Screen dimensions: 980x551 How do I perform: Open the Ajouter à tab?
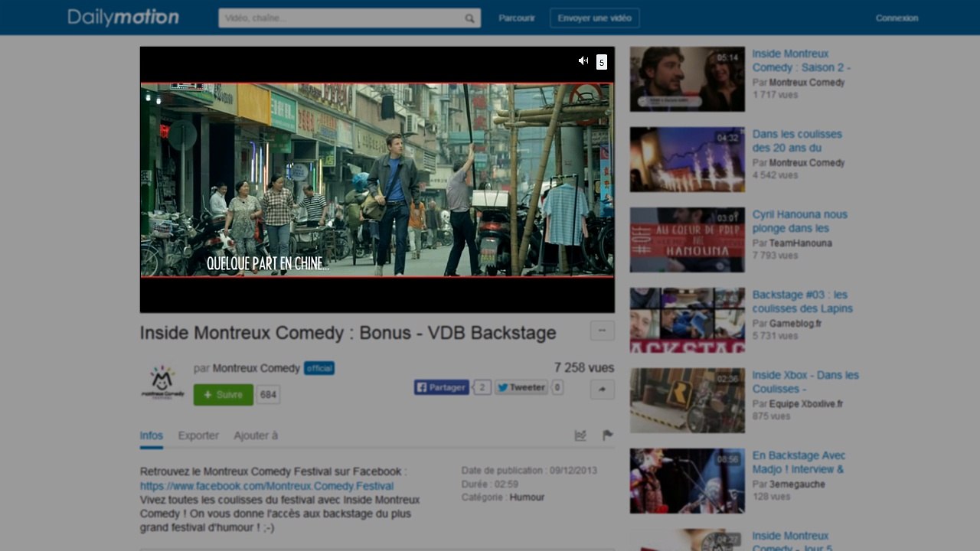point(256,435)
